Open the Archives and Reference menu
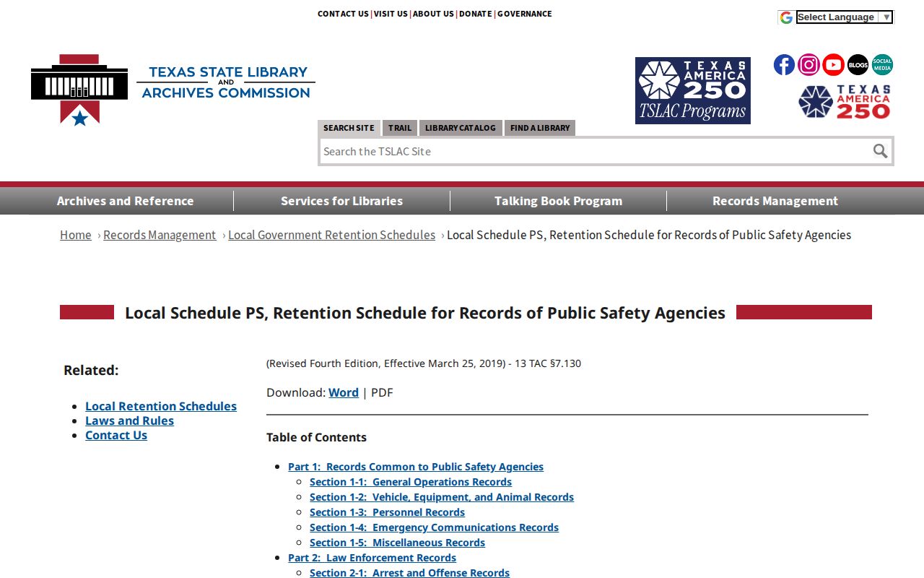 [125, 201]
